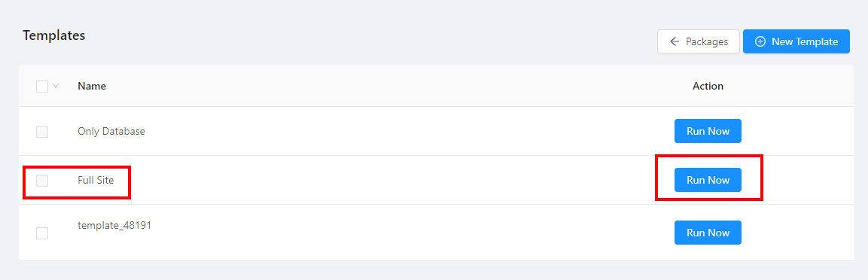Click empty header row area between Name and Action
Screen dimensions: 868x280
(x=388, y=86)
